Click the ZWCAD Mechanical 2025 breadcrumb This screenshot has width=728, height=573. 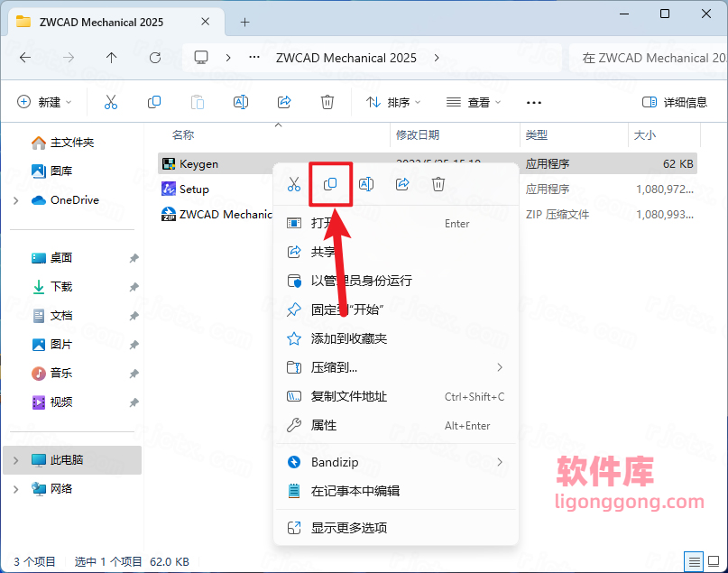346,58
